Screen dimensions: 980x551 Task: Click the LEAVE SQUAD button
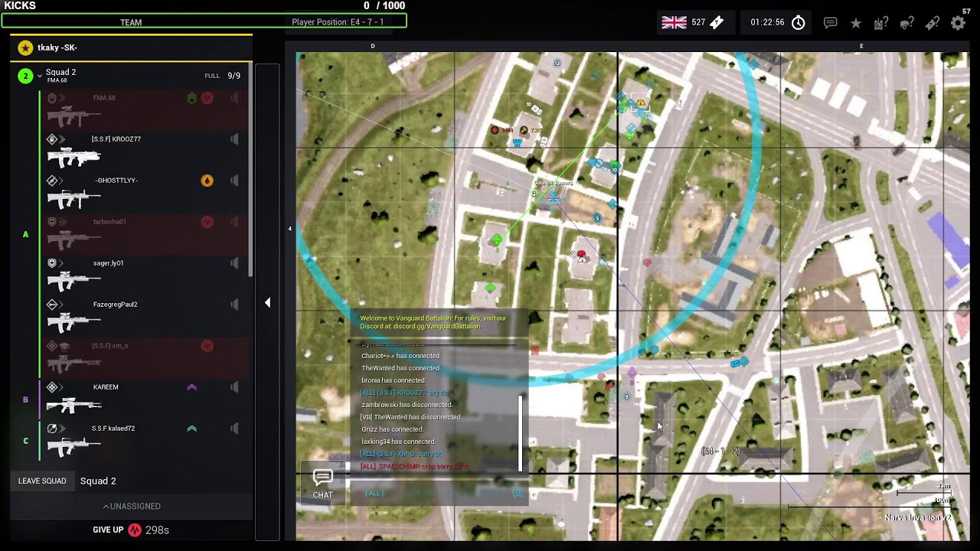pyautogui.click(x=42, y=481)
